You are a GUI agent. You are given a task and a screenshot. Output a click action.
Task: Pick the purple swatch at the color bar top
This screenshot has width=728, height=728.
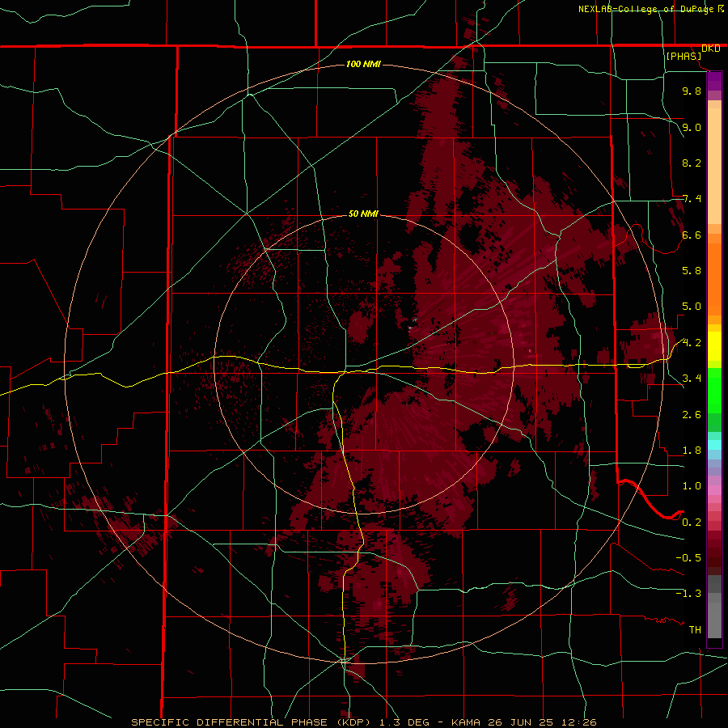click(714, 81)
